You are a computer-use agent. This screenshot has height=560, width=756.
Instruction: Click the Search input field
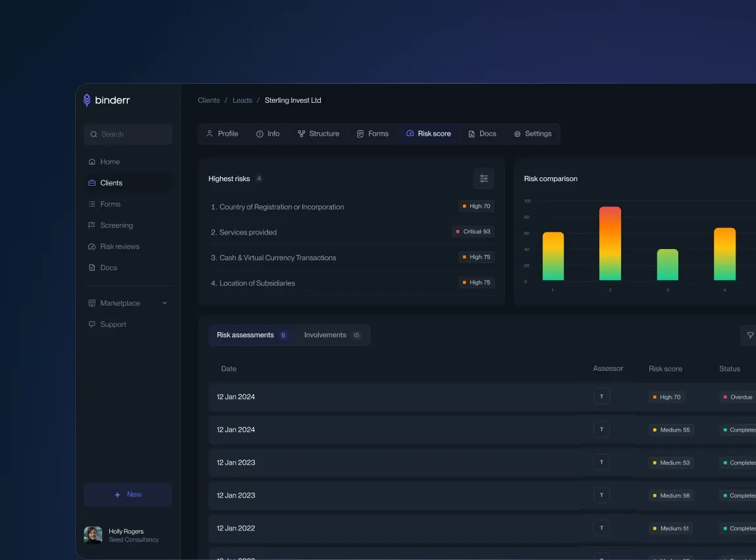[x=128, y=134]
